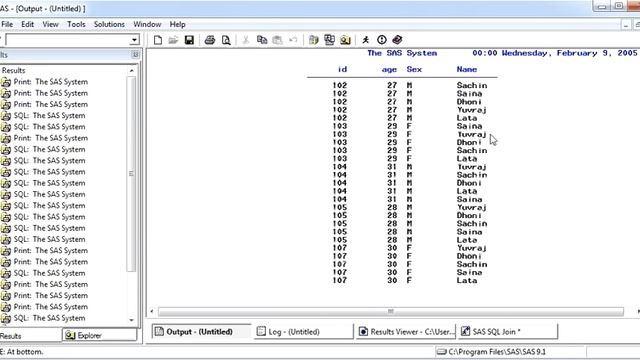640x360 pixels.
Task: Open the Window menu
Action: (x=147, y=24)
